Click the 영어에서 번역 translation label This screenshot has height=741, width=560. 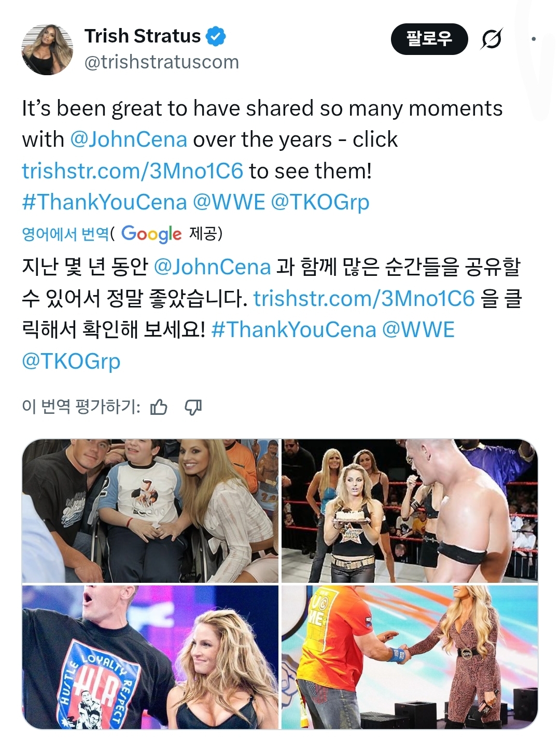[65, 234]
